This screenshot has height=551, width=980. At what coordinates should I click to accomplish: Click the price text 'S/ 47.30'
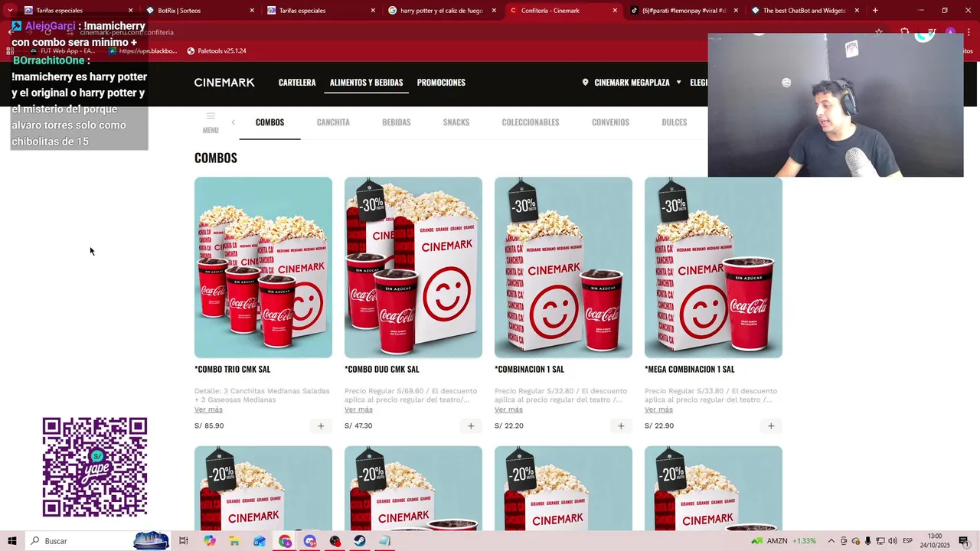pyautogui.click(x=358, y=426)
